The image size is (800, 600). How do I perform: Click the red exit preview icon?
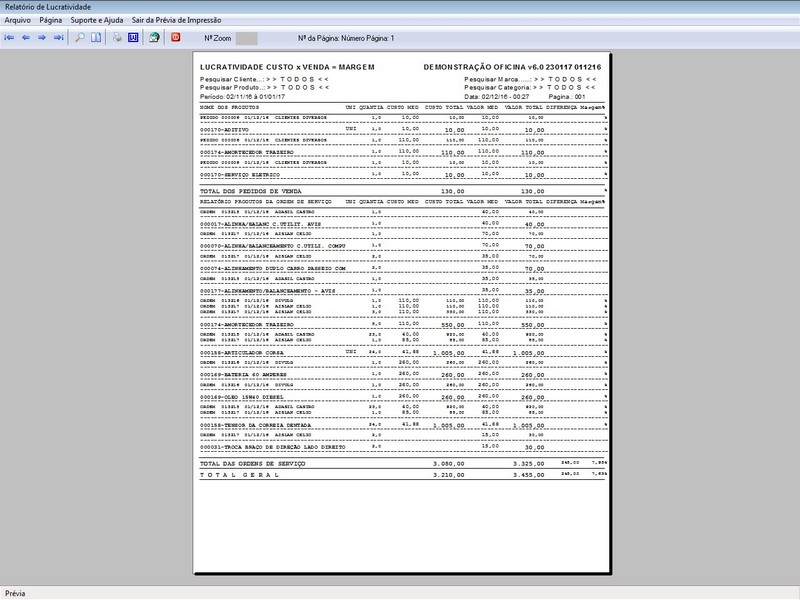(176, 38)
